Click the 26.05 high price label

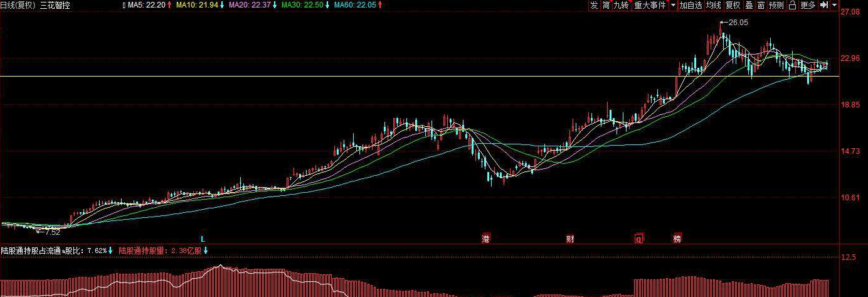pos(738,22)
